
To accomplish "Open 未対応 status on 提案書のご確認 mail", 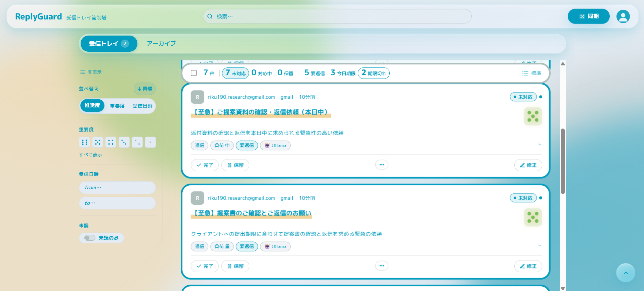I will pyautogui.click(x=523, y=198).
